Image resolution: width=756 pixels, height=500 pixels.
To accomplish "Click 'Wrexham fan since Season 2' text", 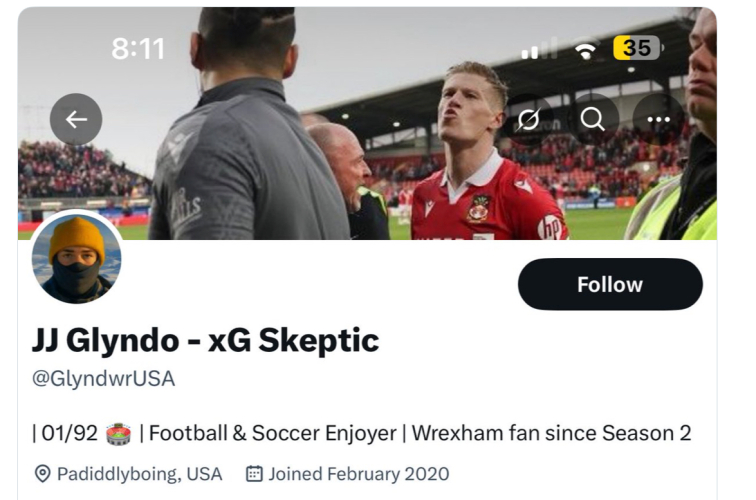I will (x=551, y=434).
